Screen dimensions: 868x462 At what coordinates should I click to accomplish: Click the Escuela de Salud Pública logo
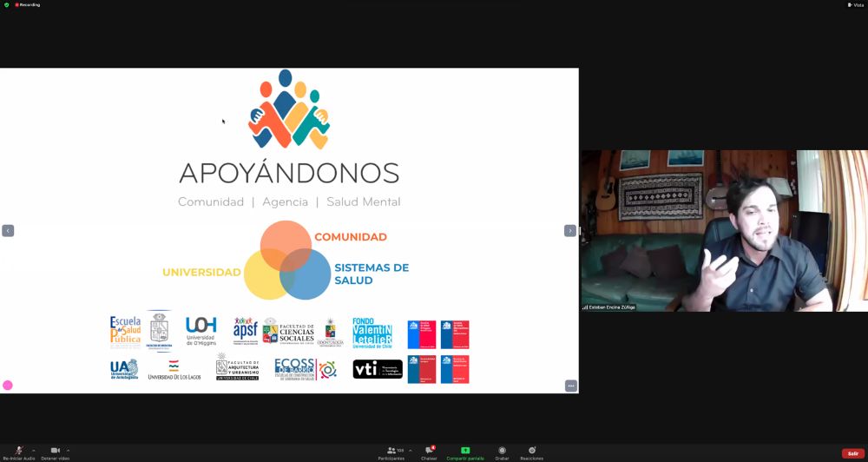click(126, 332)
